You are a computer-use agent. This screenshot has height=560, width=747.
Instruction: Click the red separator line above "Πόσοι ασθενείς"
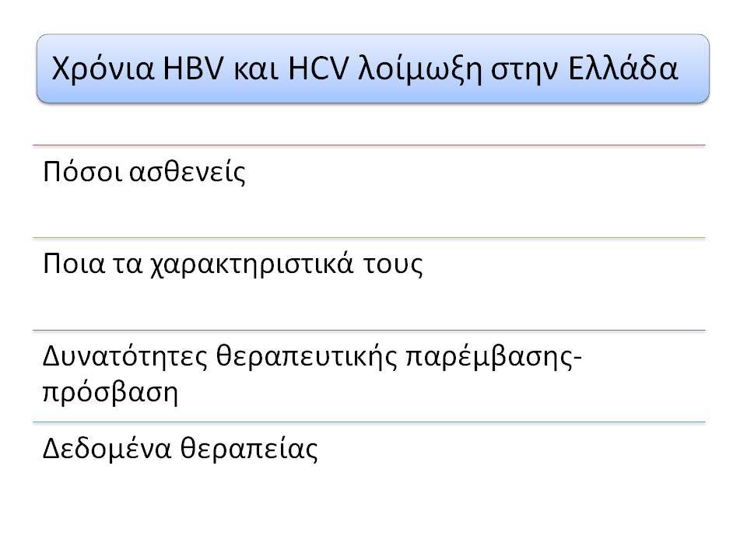click(369, 145)
